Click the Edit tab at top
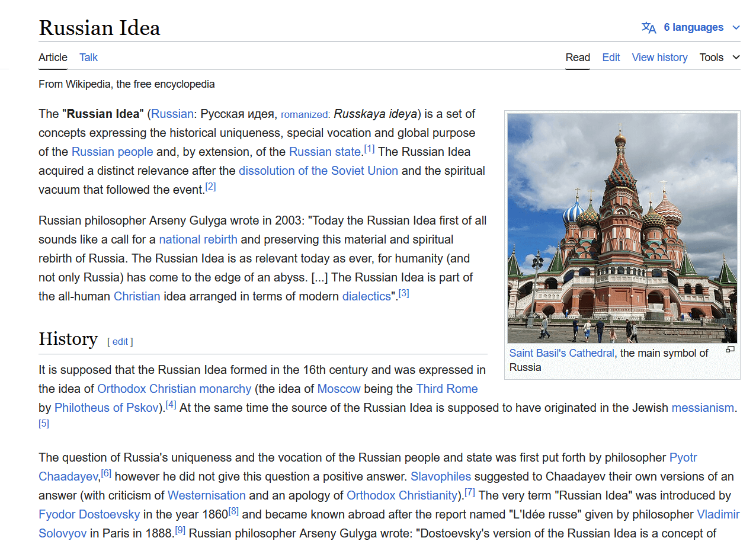 click(x=611, y=57)
